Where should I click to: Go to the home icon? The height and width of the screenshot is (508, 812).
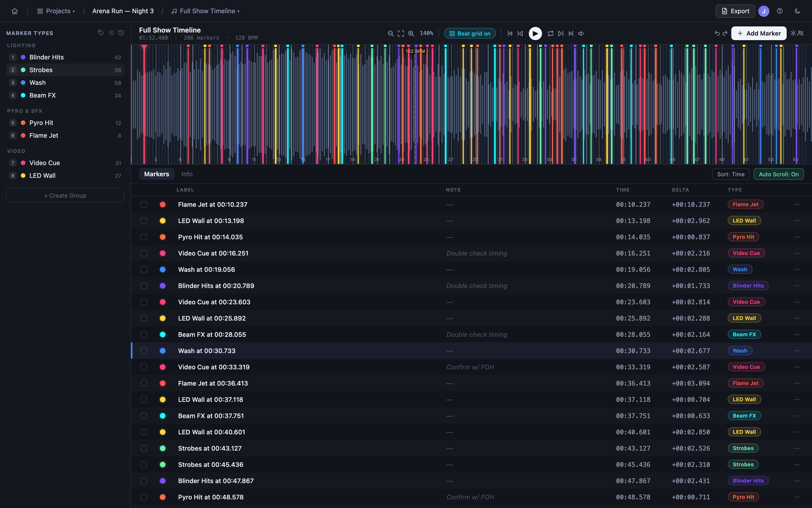(x=14, y=11)
